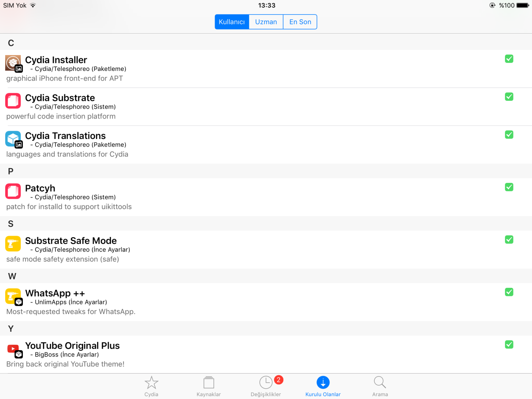Select the Kullanıcı segment
This screenshot has height=399, width=532.
tap(232, 22)
